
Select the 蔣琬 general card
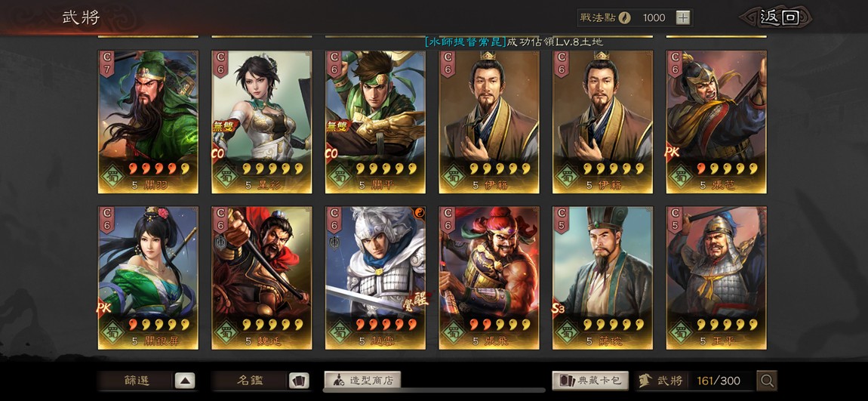coord(603,278)
